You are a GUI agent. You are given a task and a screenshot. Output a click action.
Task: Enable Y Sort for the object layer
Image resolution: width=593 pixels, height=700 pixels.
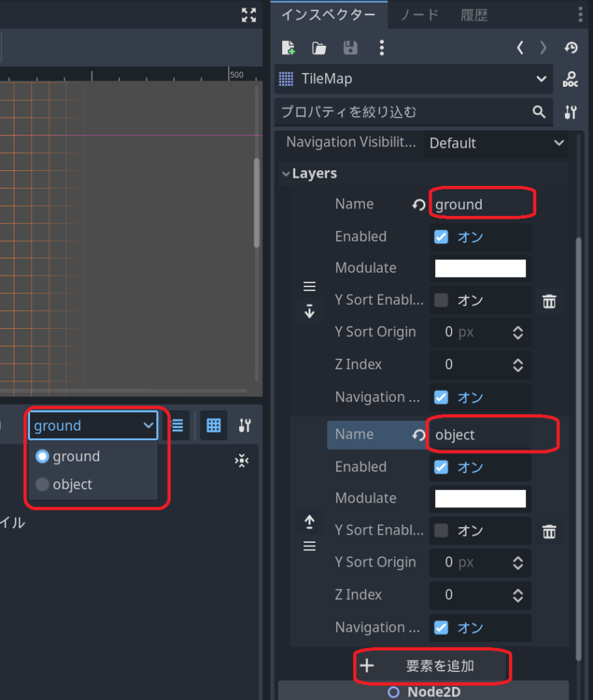click(441, 530)
